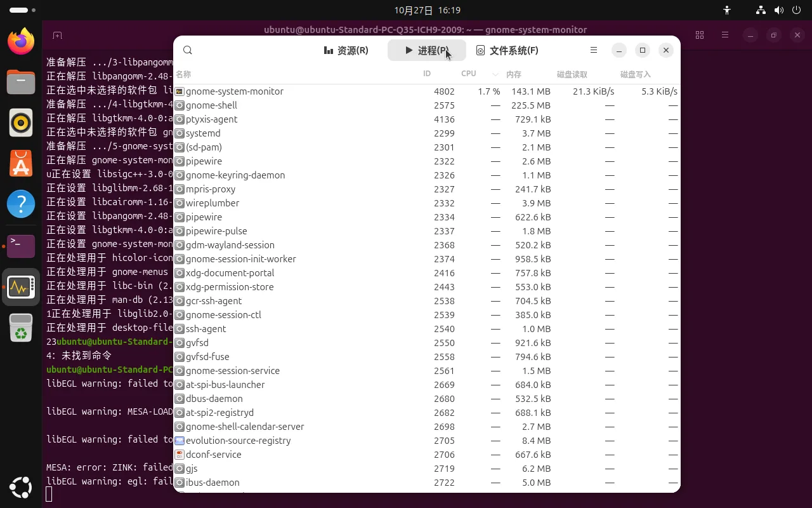Select the 进程(P) tab

click(427, 50)
